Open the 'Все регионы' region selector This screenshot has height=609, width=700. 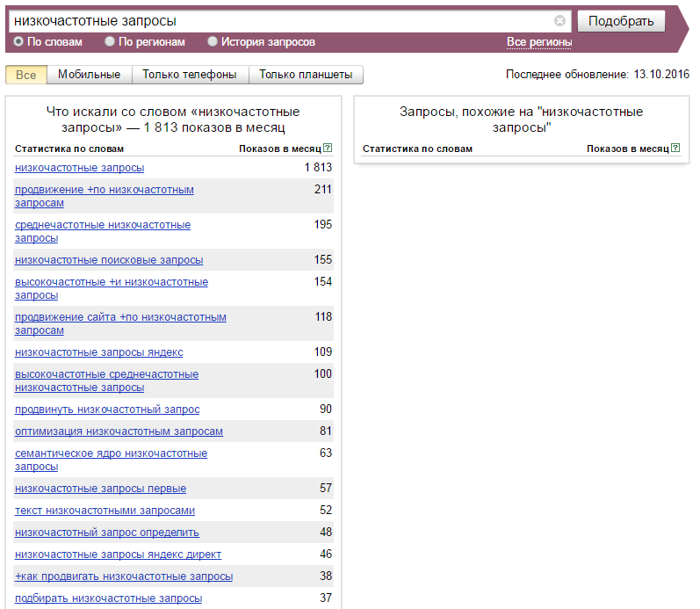click(539, 42)
